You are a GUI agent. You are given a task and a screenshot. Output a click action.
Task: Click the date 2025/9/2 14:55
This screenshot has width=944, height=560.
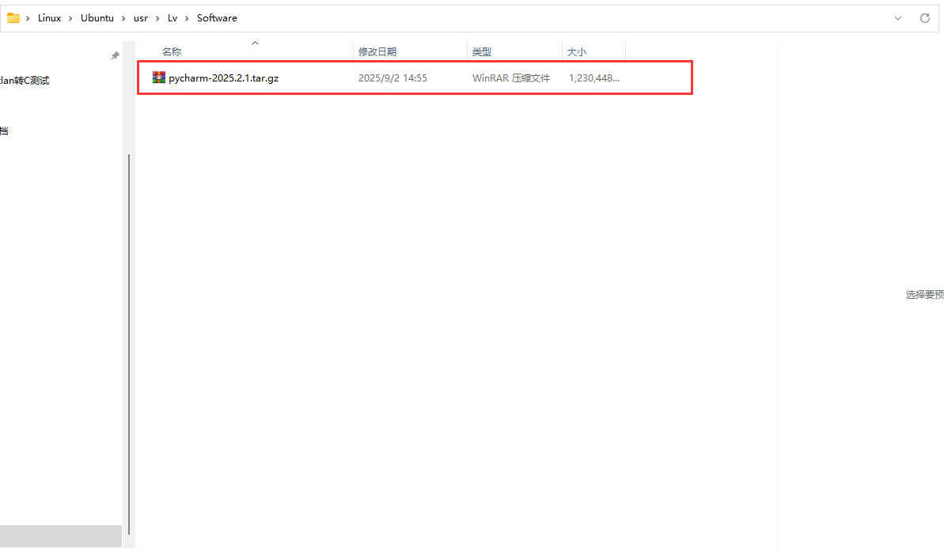392,78
